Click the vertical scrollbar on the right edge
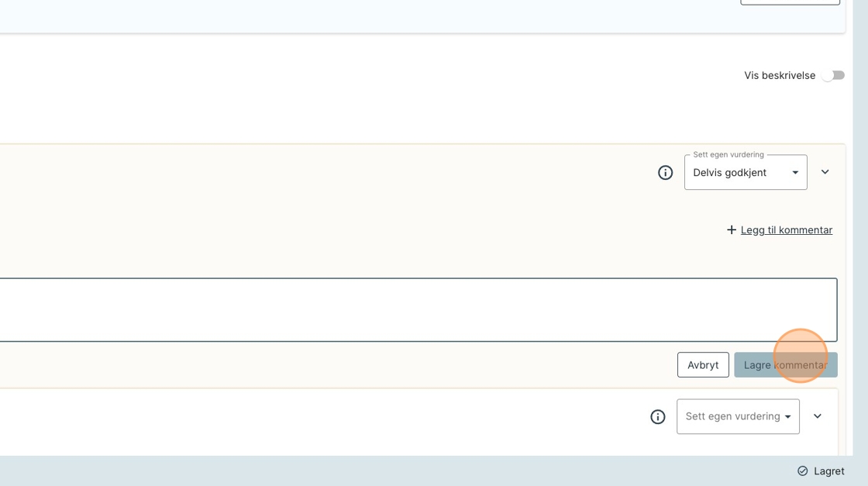 860,233
